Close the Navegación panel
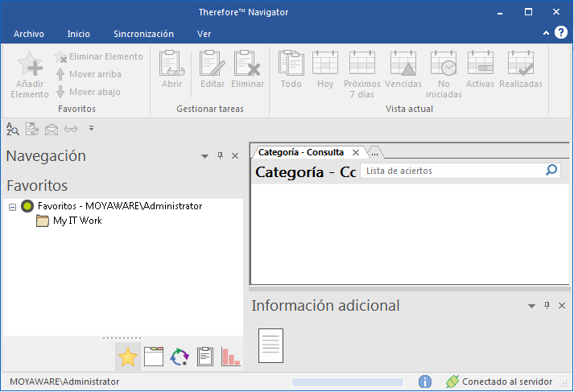 pos(235,156)
